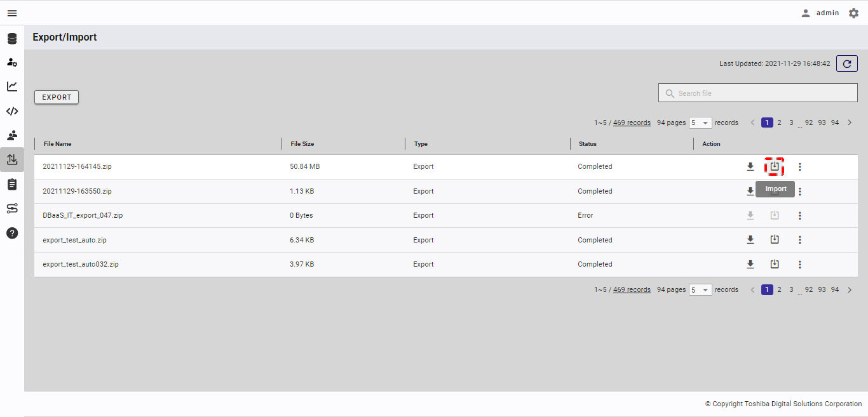Click file name DBaaS_IT_export_047.zip
The image size is (868, 417).
(x=83, y=215)
